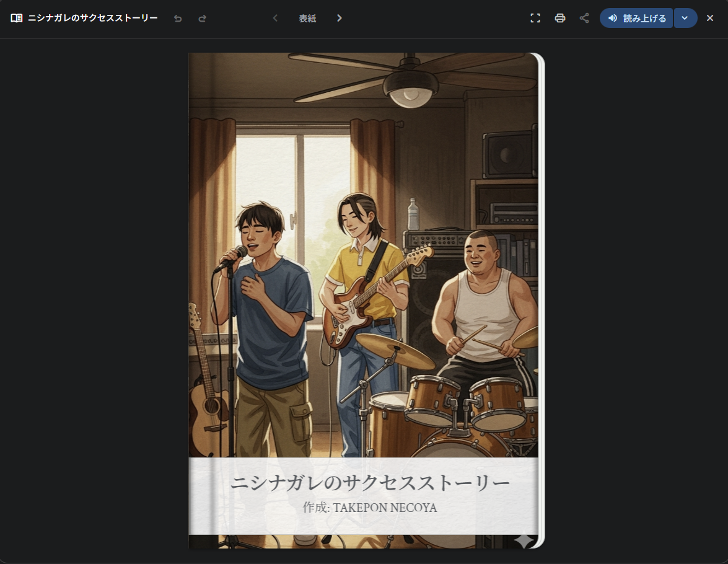Undo the last change
This screenshot has width=728, height=564.
pos(178,19)
